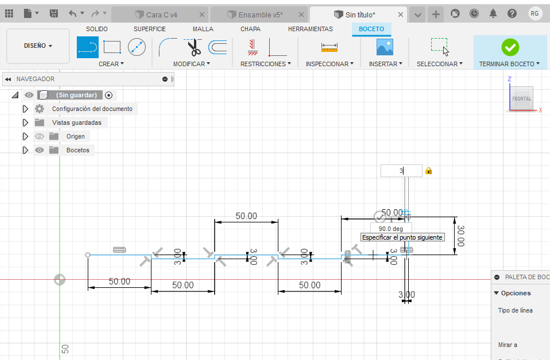Switch to the MALLA tab

click(x=203, y=29)
